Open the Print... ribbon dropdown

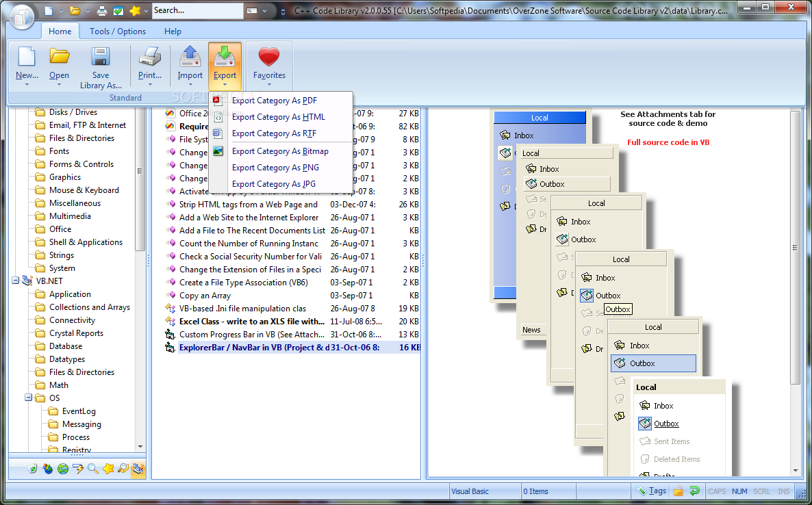coord(150,85)
